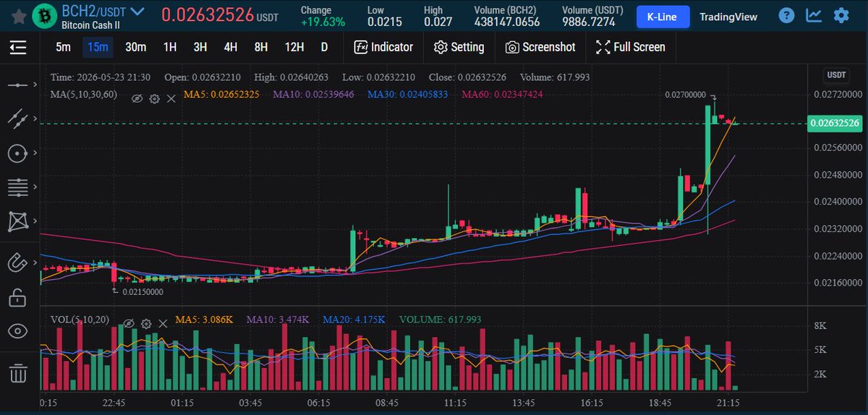Add BCH2/USDT to favorites with the star

pos(18,15)
